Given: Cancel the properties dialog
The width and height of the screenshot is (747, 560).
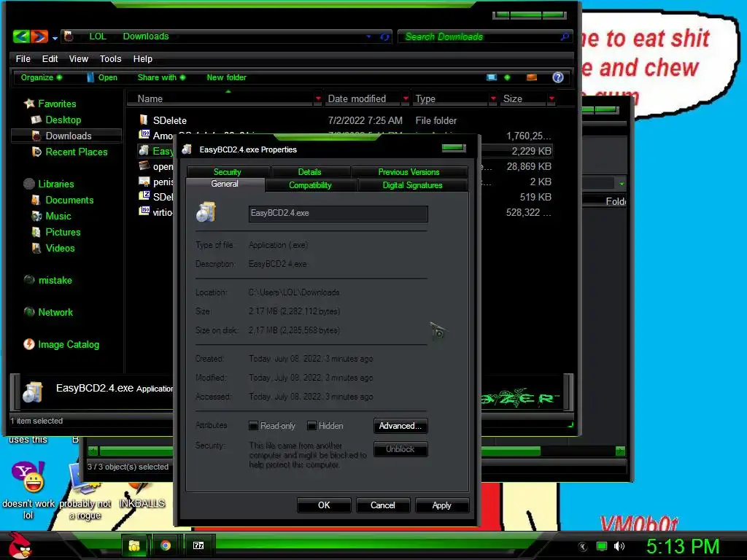Looking at the screenshot, I should pos(383,505).
